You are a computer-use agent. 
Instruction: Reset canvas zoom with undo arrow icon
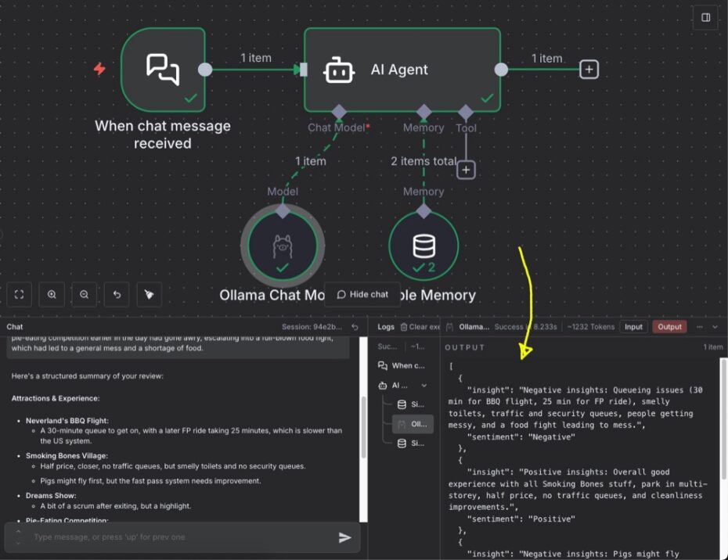(x=117, y=295)
